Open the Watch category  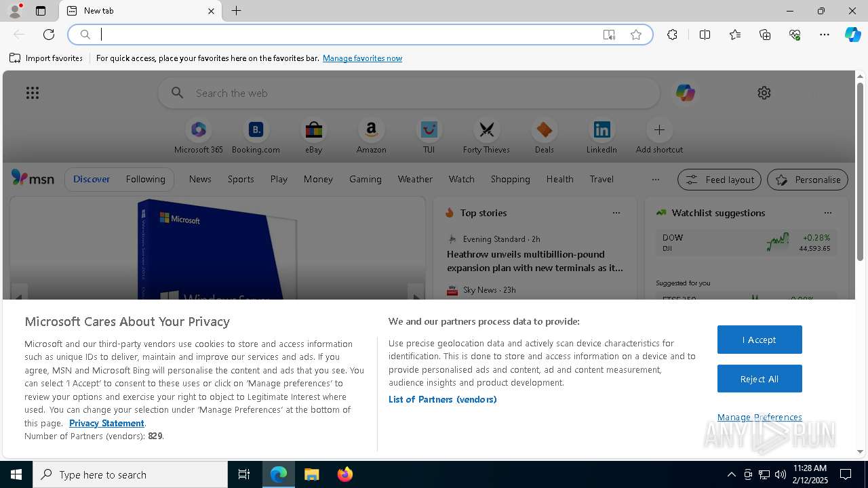(462, 179)
